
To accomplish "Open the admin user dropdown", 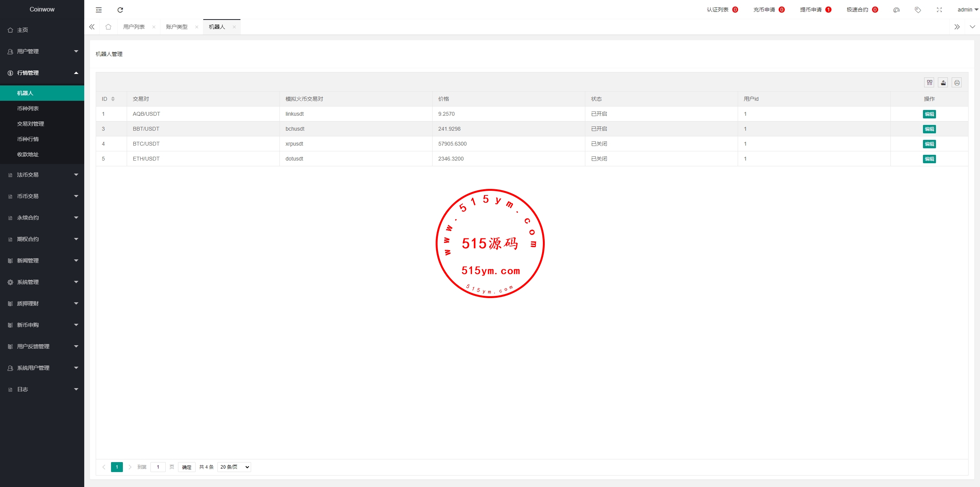I will [x=967, y=10].
